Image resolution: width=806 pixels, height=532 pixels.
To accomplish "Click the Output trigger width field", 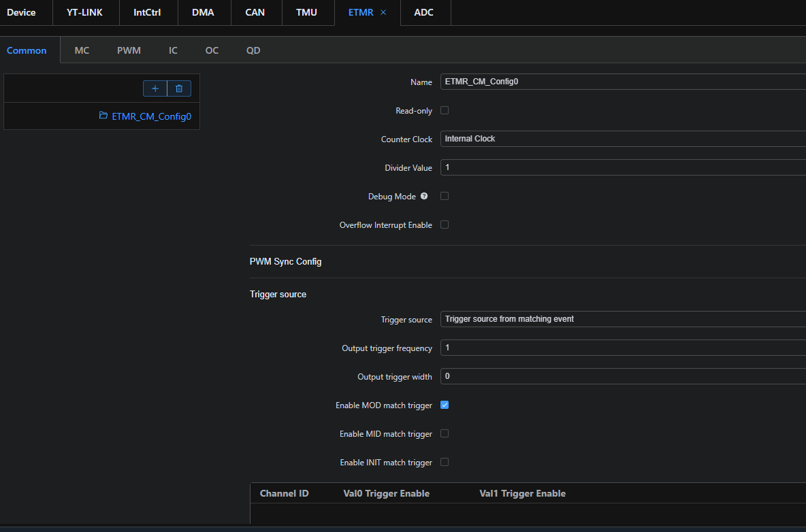I will pyautogui.click(x=623, y=376).
